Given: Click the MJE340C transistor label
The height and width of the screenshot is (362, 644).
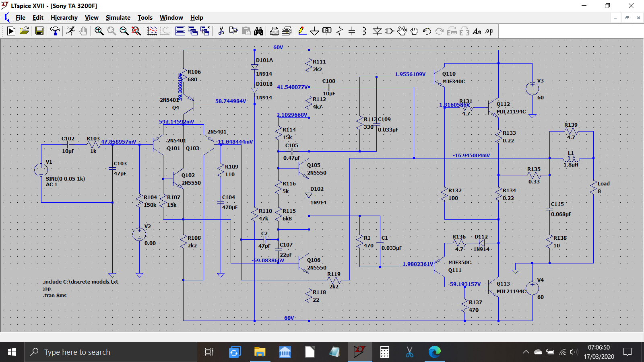Looking at the screenshot, I should click(454, 81).
